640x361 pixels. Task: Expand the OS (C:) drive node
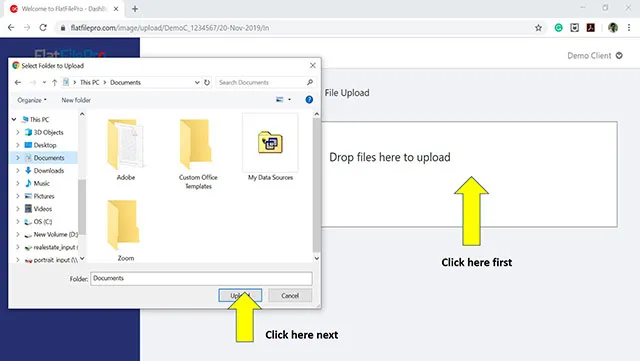[x=18, y=222]
